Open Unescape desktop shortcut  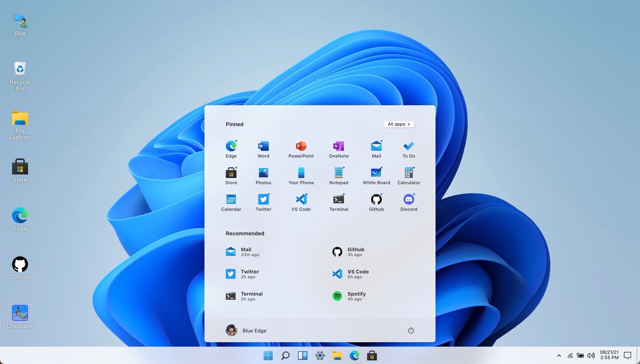[20, 316]
